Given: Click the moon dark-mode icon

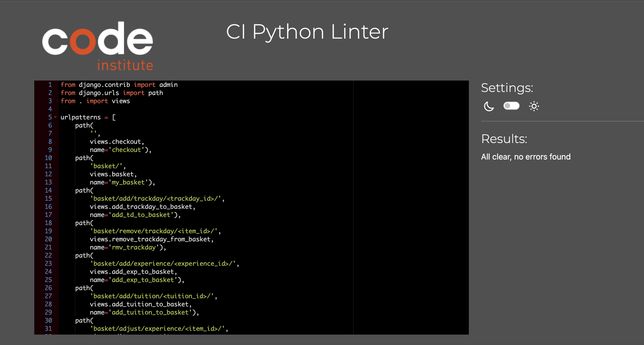Looking at the screenshot, I should pos(489,106).
